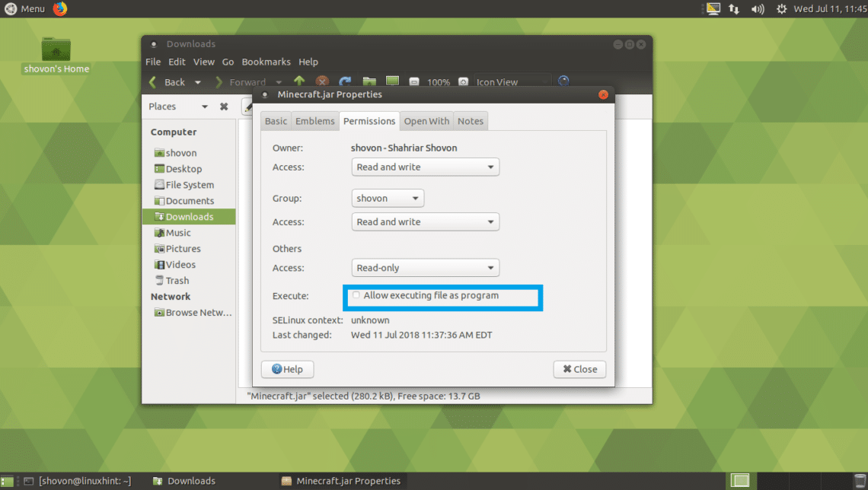
Task: Go up to the parent folder with the green arrow
Action: click(x=299, y=81)
